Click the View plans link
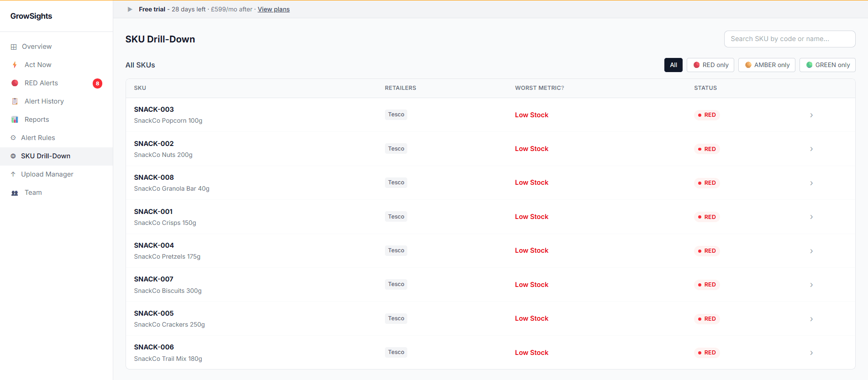Image resolution: width=868 pixels, height=380 pixels. tap(274, 9)
